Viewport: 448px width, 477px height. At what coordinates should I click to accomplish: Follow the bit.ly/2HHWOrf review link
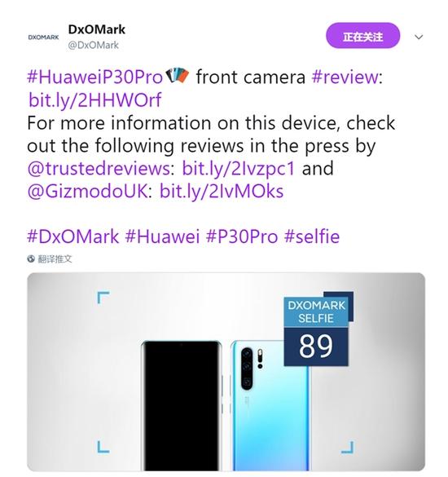[x=94, y=100]
